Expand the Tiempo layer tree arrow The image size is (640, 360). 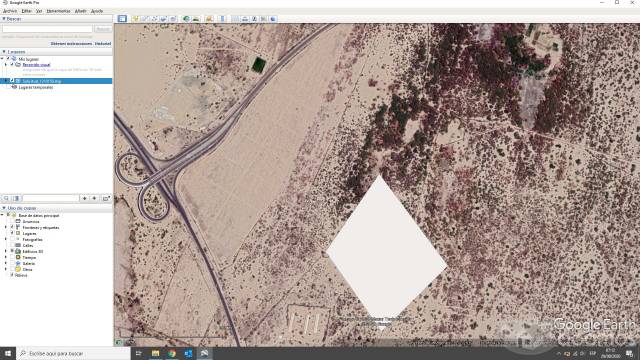click(x=6, y=258)
